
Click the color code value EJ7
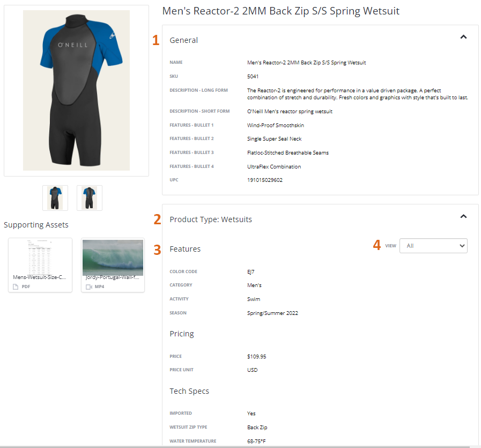250,272
